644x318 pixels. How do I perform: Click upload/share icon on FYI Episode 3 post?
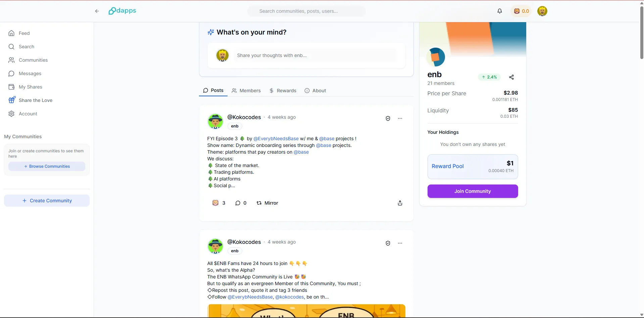click(x=400, y=203)
